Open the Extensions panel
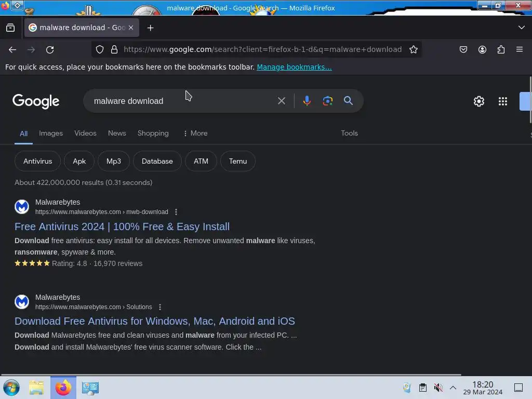 click(501, 49)
